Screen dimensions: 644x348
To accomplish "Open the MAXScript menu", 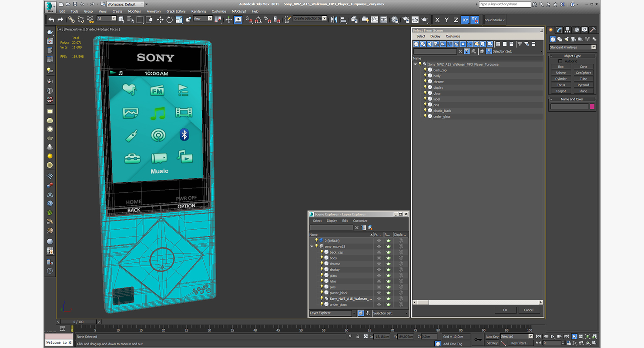I will coord(239,11).
